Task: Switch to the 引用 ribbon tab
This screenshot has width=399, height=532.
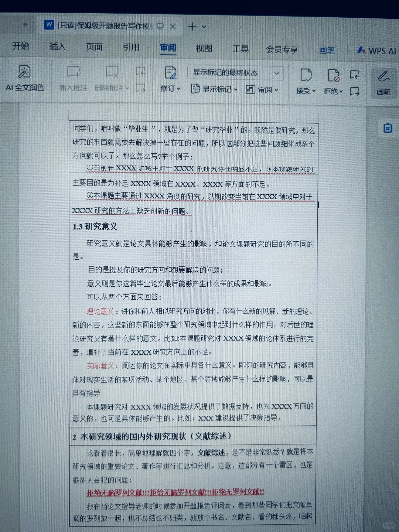Action: (x=131, y=47)
